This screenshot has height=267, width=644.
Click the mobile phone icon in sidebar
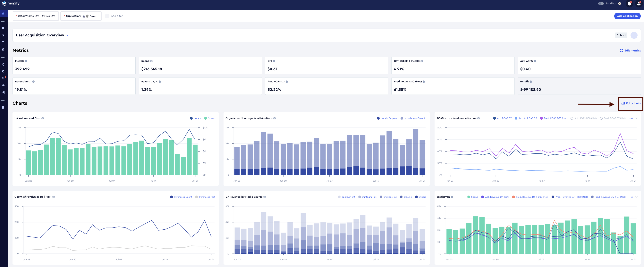[3, 107]
